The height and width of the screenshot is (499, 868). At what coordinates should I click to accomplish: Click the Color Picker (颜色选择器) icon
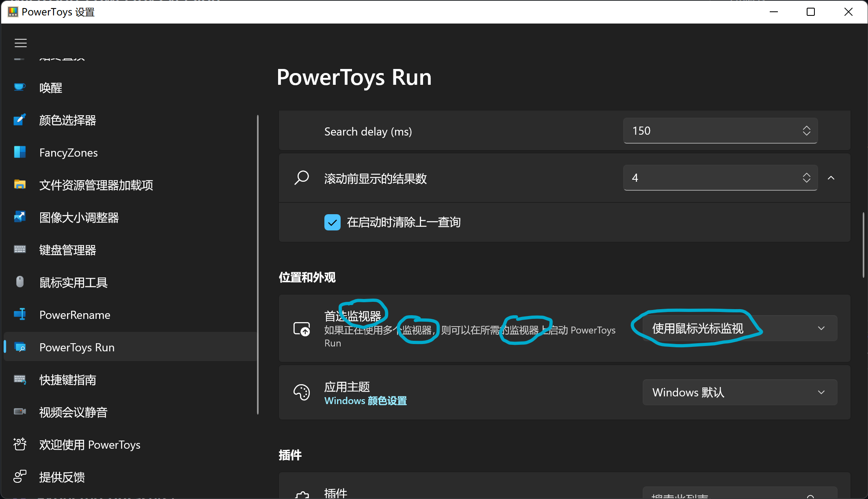click(x=19, y=120)
